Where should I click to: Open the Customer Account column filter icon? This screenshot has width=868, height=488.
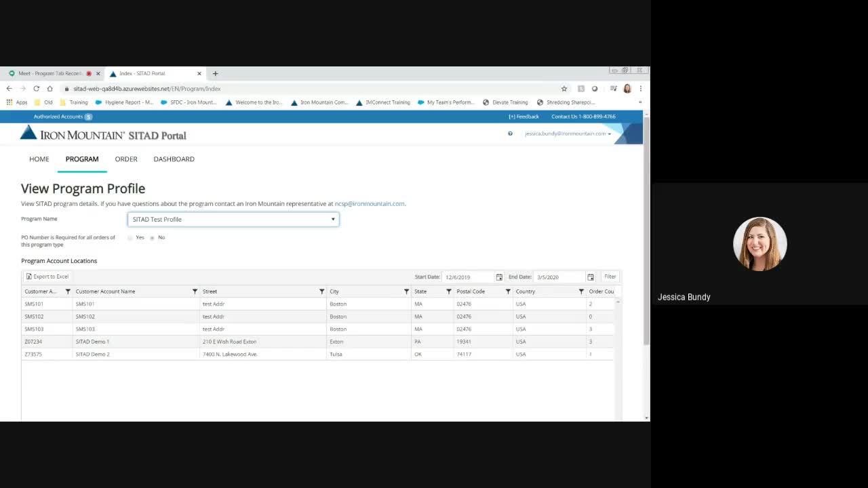coord(68,291)
